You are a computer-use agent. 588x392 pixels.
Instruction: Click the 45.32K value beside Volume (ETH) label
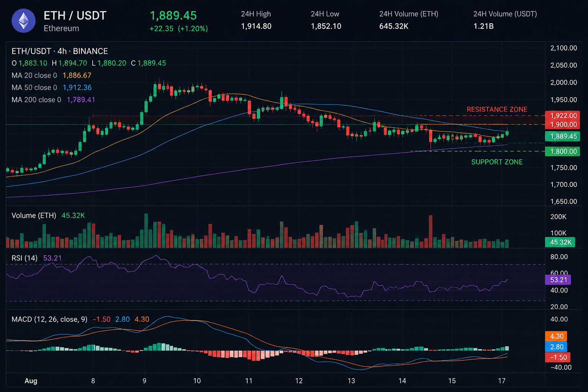point(73,216)
